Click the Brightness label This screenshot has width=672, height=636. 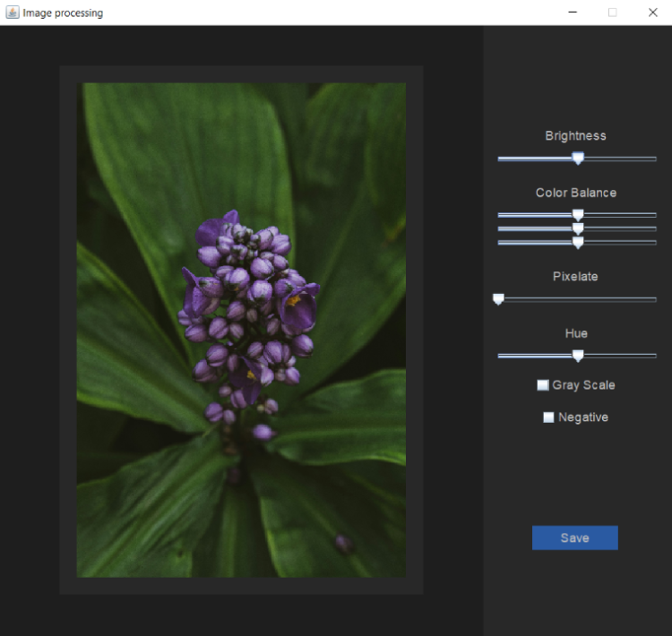(575, 136)
